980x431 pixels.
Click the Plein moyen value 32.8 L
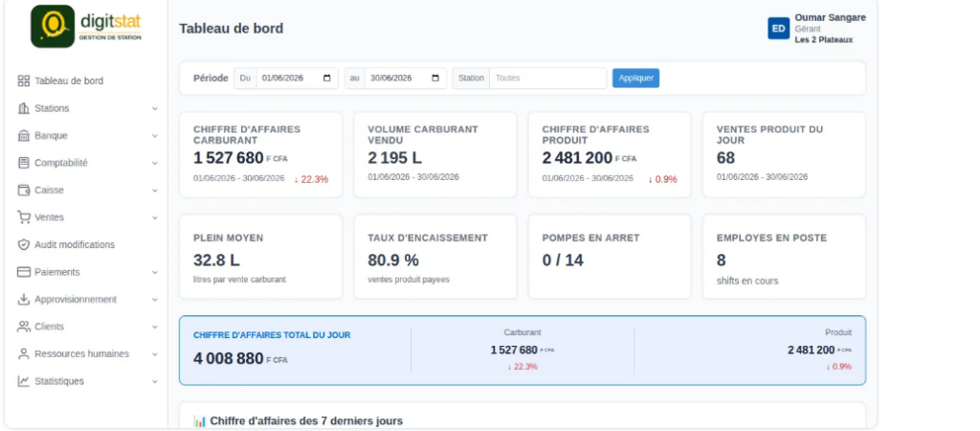click(216, 261)
